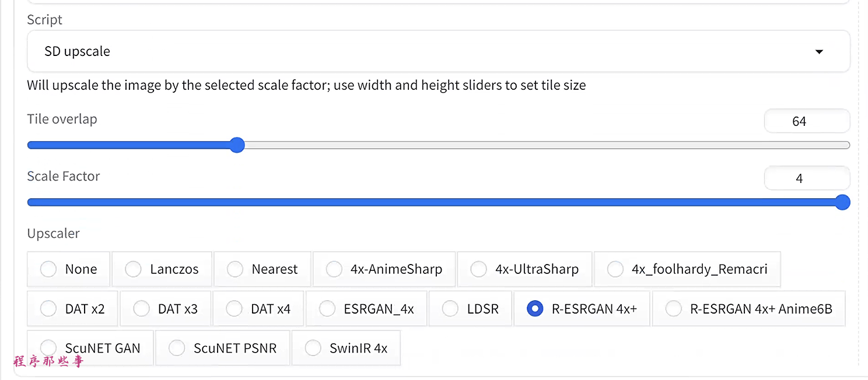
Task: Select the ESRGAN_4x upscaler
Action: (327, 309)
